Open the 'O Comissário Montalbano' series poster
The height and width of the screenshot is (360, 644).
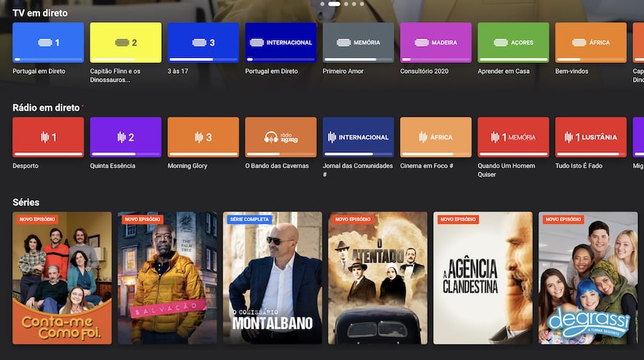[x=273, y=278]
